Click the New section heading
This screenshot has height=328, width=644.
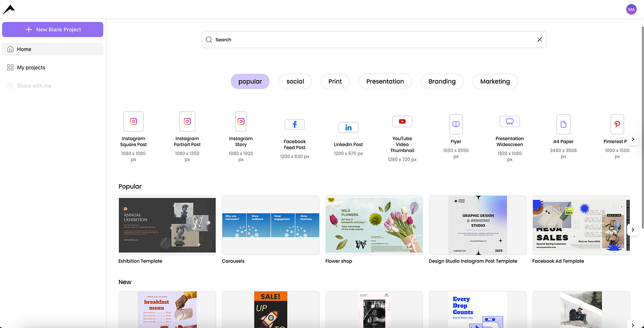125,282
